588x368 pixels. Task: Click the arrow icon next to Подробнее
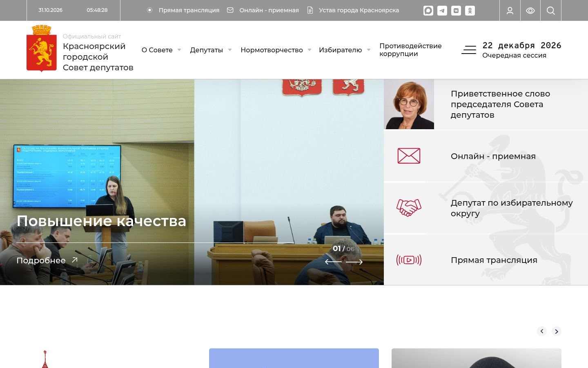tap(75, 260)
